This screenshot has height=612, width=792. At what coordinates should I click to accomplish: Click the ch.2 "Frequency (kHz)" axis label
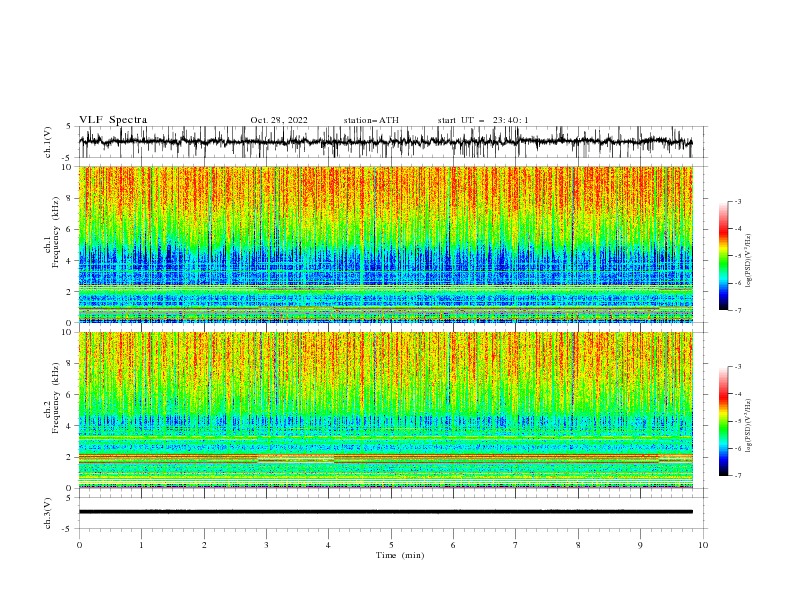tap(55, 397)
